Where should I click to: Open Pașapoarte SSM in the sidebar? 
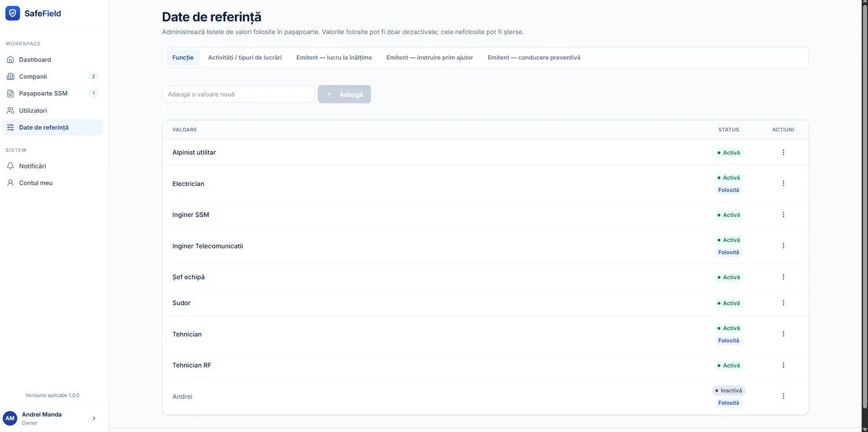[52, 93]
